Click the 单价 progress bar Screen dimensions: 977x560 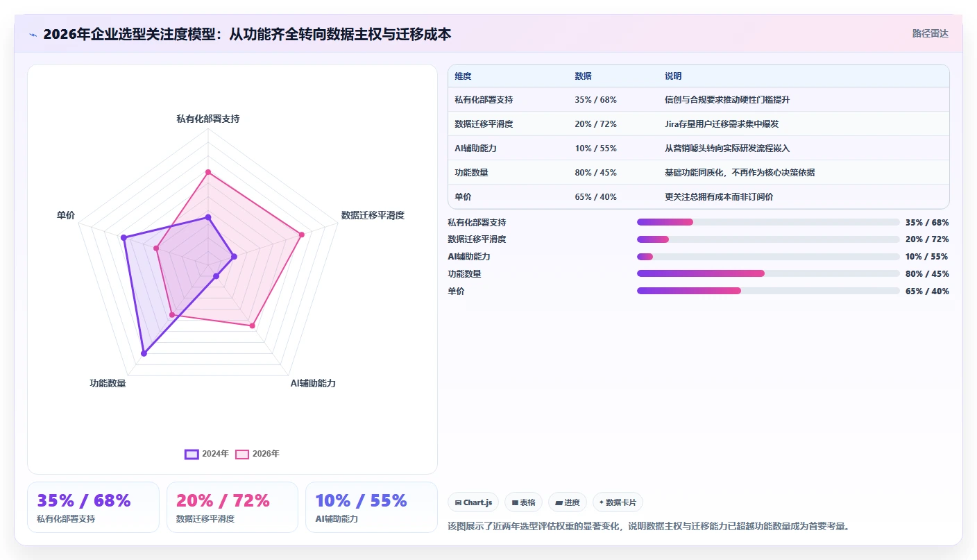(x=768, y=291)
